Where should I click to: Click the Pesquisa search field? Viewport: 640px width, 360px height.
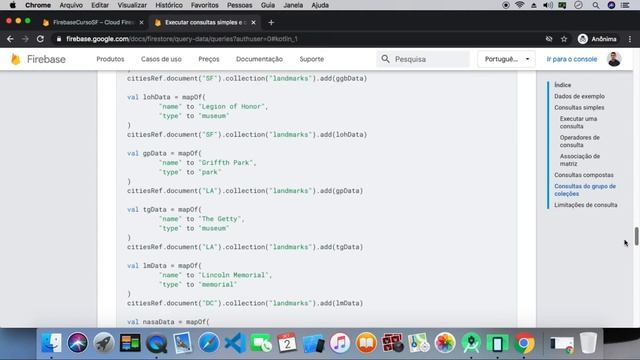[423, 59]
